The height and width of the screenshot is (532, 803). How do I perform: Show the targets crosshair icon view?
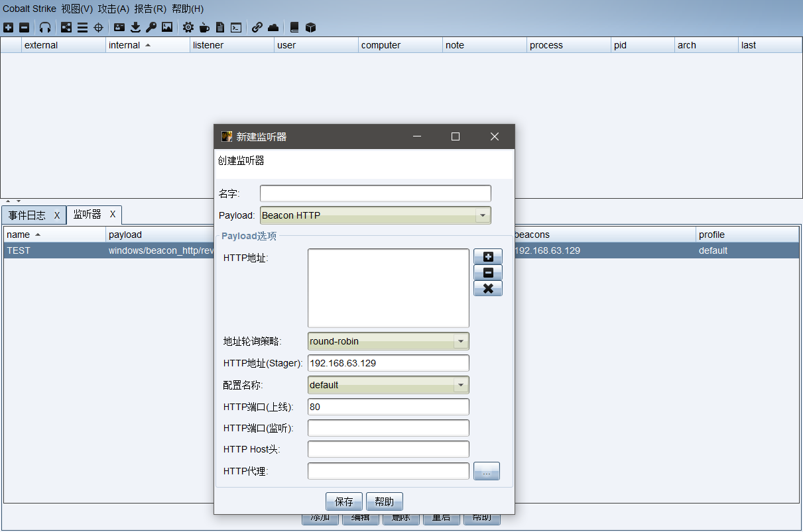coord(98,28)
